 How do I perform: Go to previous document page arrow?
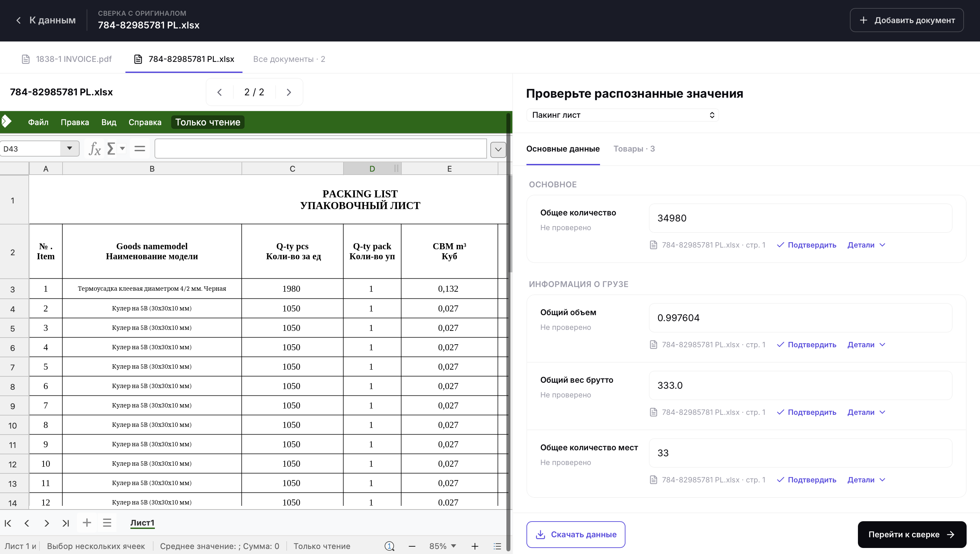(219, 92)
